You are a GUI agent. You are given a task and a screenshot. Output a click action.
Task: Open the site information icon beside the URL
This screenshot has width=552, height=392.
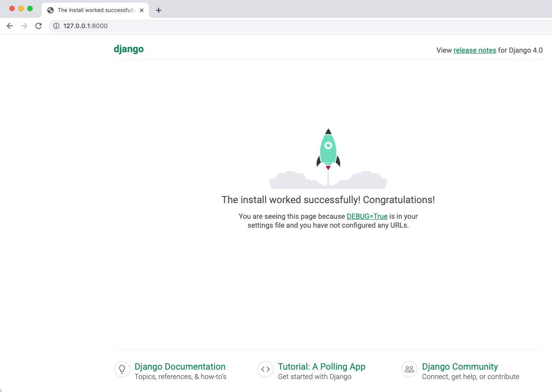point(56,26)
